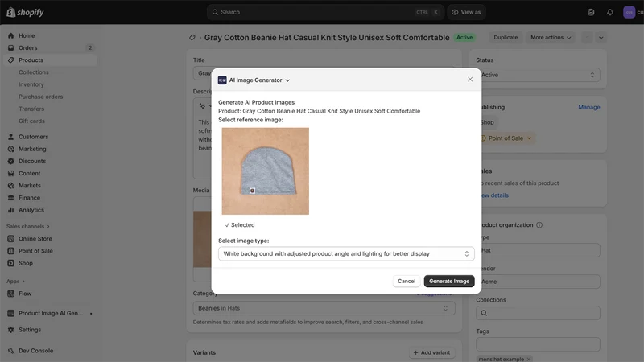The width and height of the screenshot is (644, 362).
Task: Click the product organization info icon
Action: click(x=539, y=225)
